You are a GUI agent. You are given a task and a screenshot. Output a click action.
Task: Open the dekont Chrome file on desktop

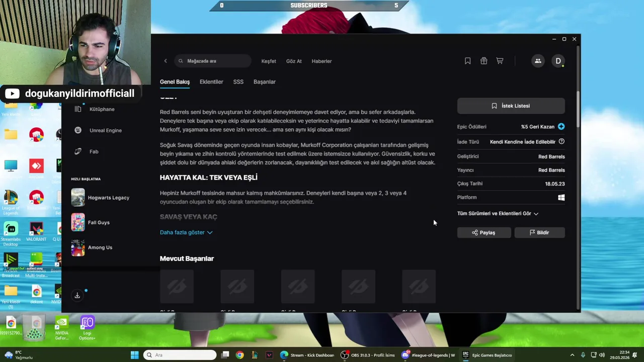36,295
